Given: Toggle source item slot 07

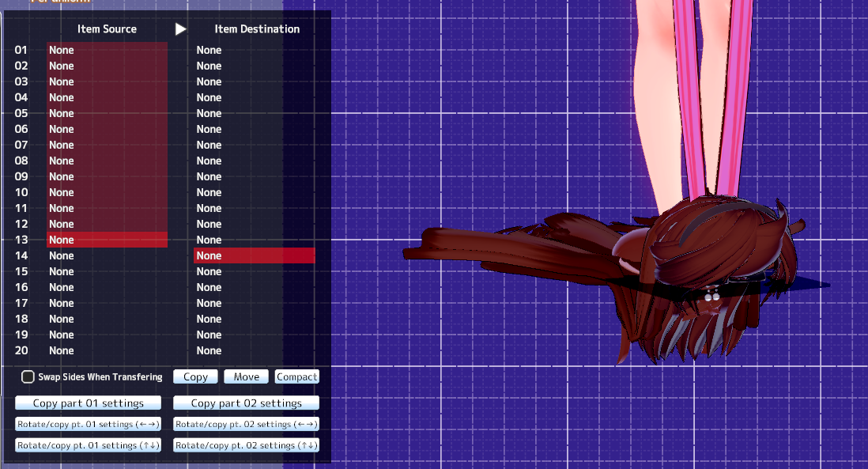Looking at the screenshot, I should coord(107,145).
